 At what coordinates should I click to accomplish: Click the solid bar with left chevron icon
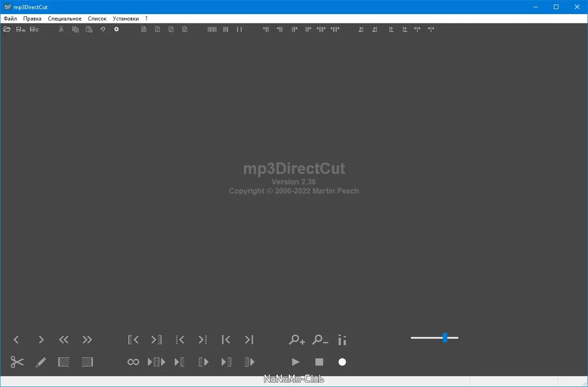pyautogui.click(x=226, y=340)
